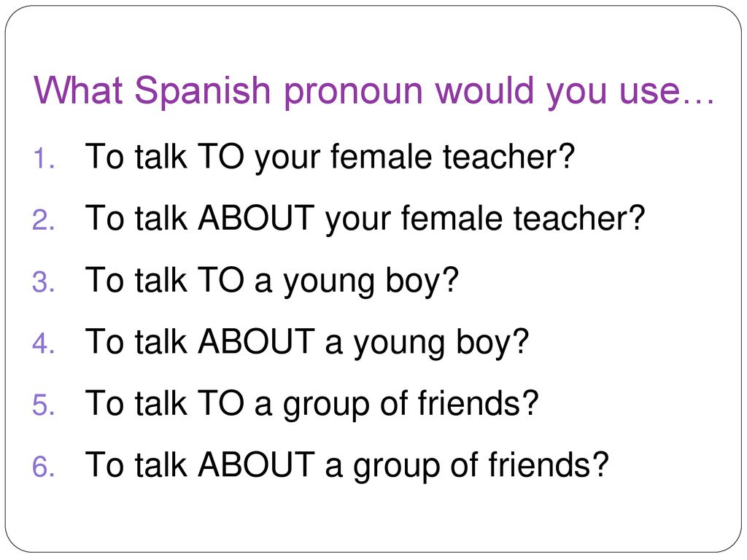Select question 2 about talking ABOUT female teacher

click(365, 219)
